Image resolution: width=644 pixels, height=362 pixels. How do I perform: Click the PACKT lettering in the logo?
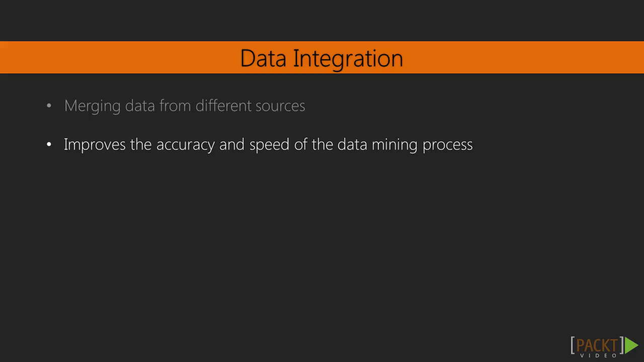coord(596,346)
